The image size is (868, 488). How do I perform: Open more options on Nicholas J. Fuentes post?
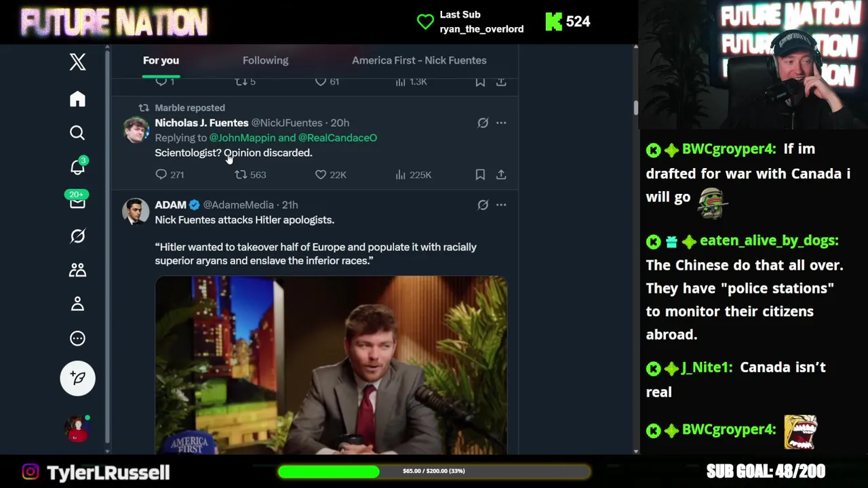(x=501, y=123)
